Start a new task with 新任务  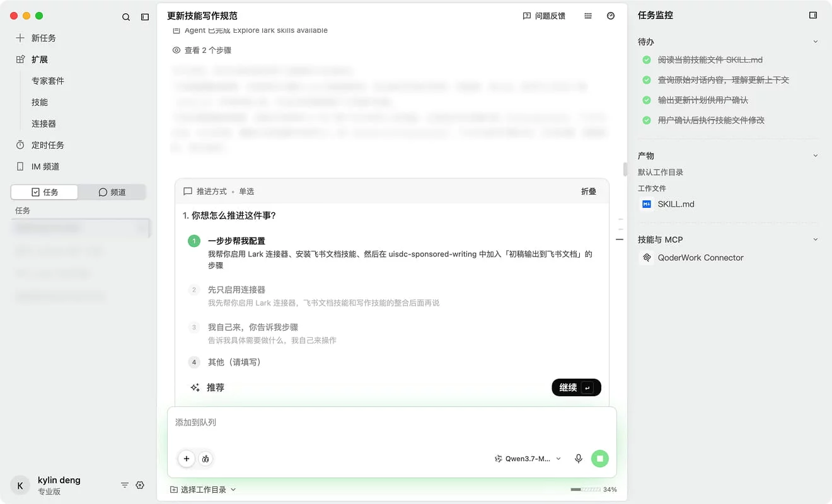point(43,38)
